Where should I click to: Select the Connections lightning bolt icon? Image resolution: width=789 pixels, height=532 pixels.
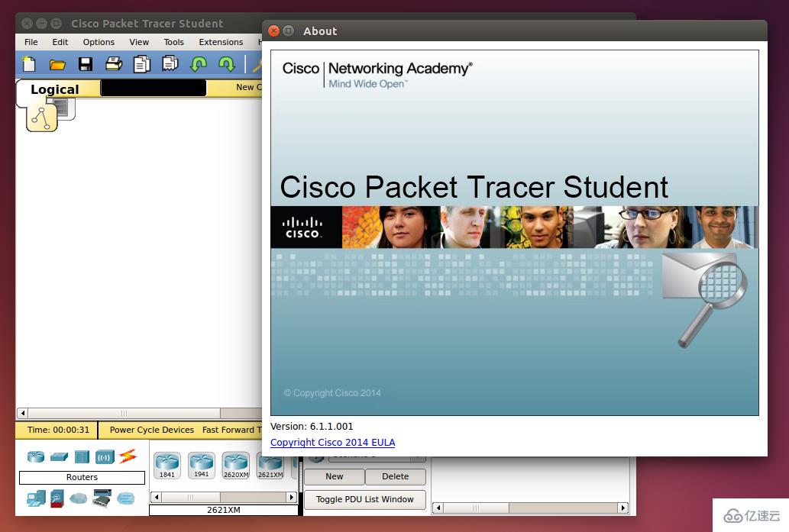(128, 456)
